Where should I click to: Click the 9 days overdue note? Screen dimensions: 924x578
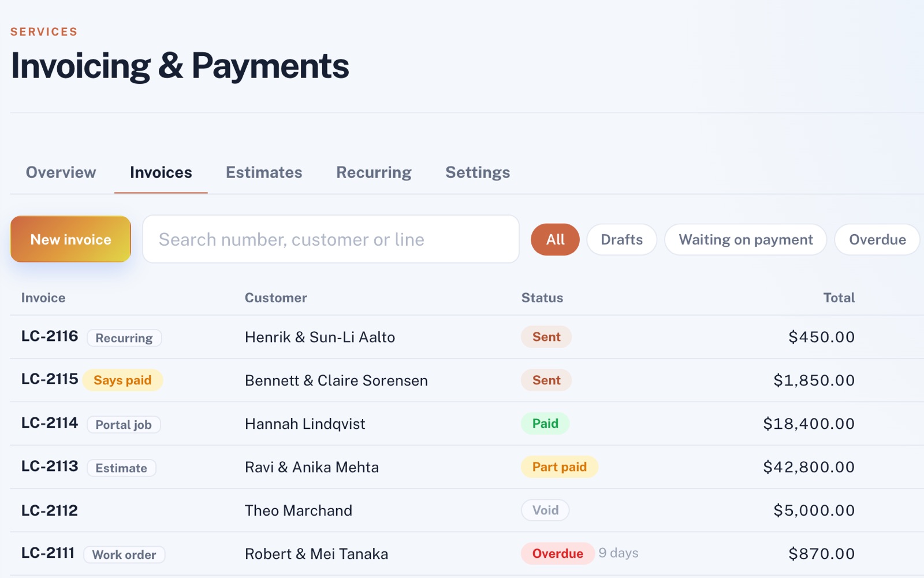click(x=619, y=553)
